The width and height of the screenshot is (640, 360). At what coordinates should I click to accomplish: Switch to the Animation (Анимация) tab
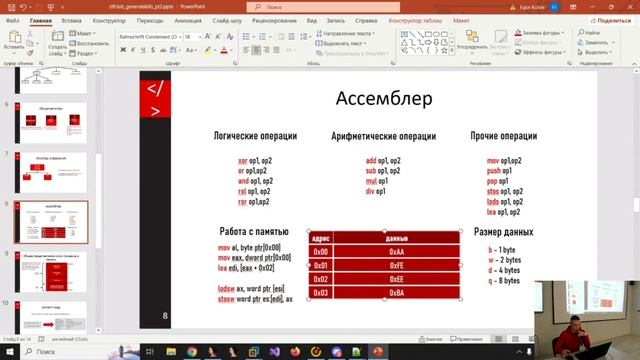(x=188, y=20)
